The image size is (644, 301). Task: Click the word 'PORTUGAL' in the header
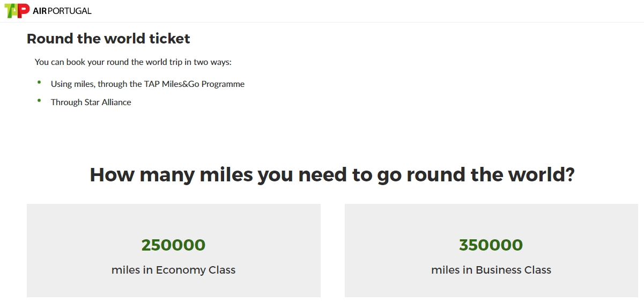pos(69,11)
